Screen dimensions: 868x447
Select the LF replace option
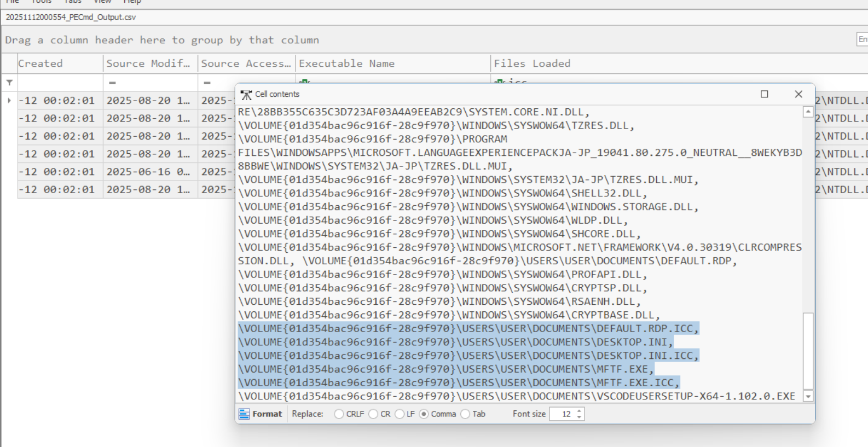[400, 414]
